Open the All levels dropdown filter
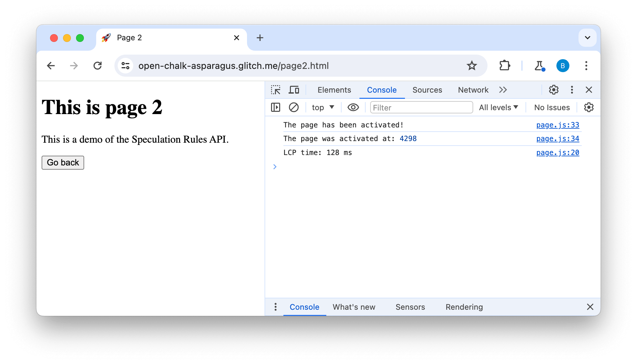Viewport: 637px width, 364px height. tap(499, 107)
